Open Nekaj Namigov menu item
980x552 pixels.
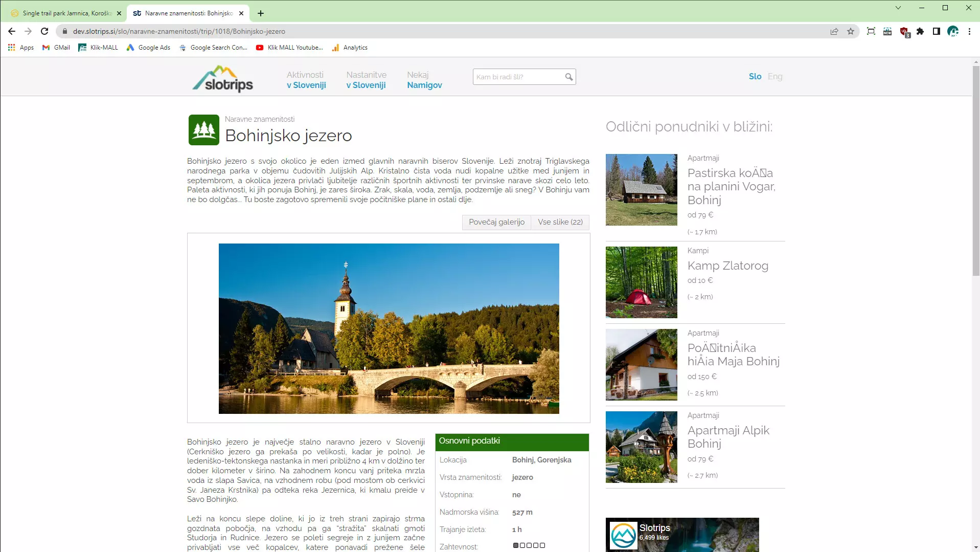(x=424, y=80)
